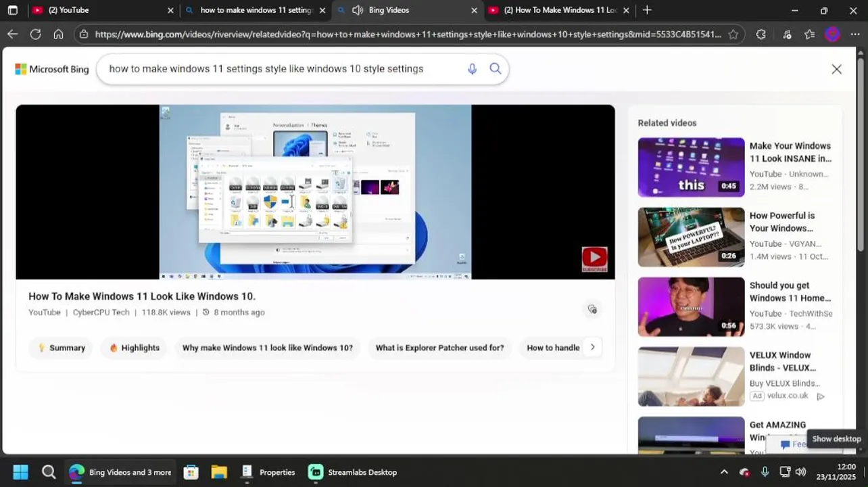
Task: Open the Properties taskbar window
Action: pos(268,472)
